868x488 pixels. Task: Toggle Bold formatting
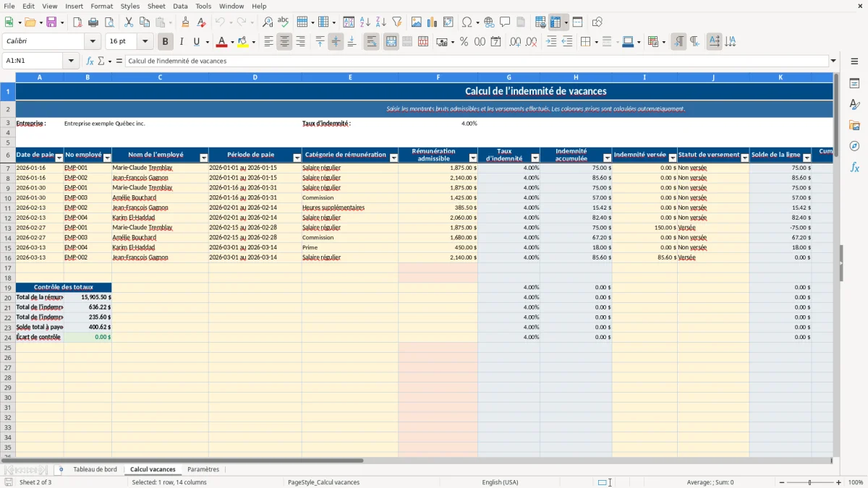(166, 42)
